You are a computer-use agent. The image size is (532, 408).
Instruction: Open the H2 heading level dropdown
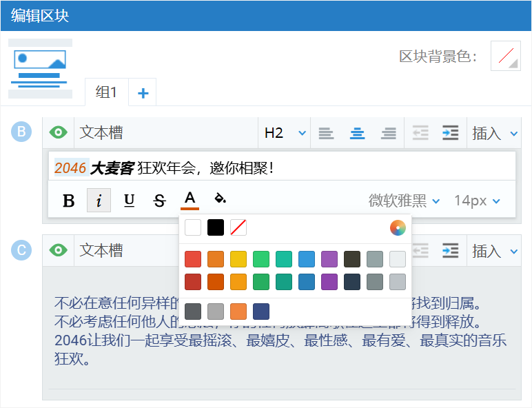pos(285,133)
